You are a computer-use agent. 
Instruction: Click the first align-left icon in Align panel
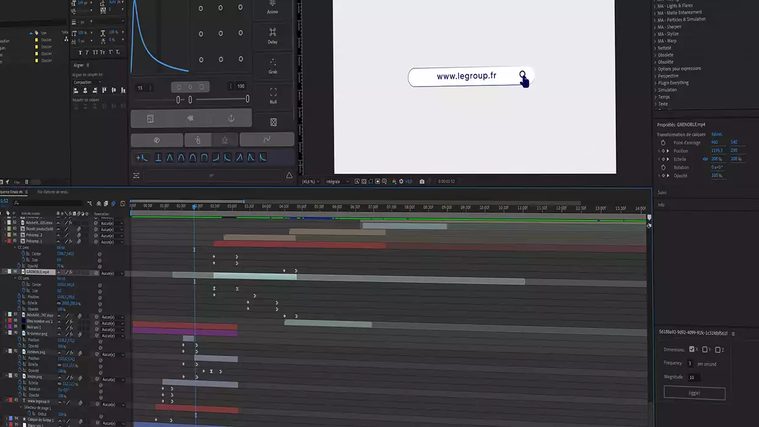coord(76,91)
